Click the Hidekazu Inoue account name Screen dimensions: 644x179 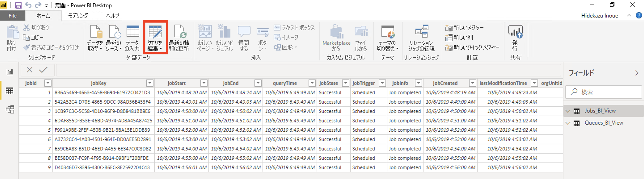600,16
